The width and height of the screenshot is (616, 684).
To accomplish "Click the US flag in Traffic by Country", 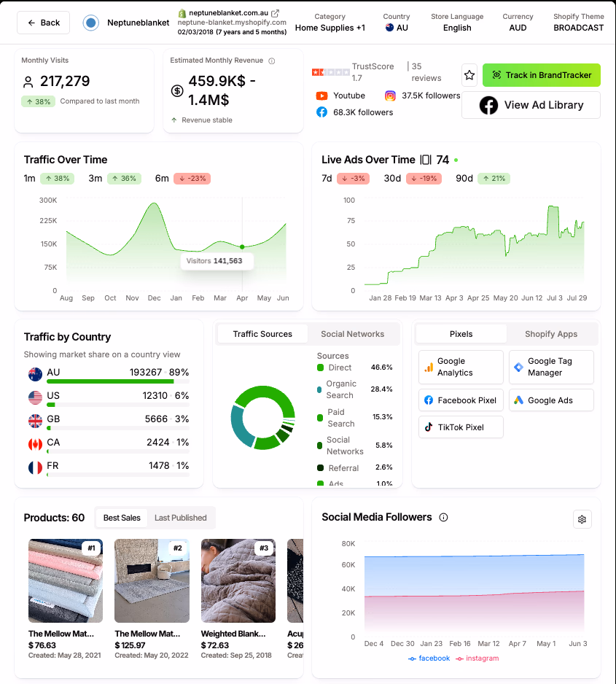I will tap(35, 397).
